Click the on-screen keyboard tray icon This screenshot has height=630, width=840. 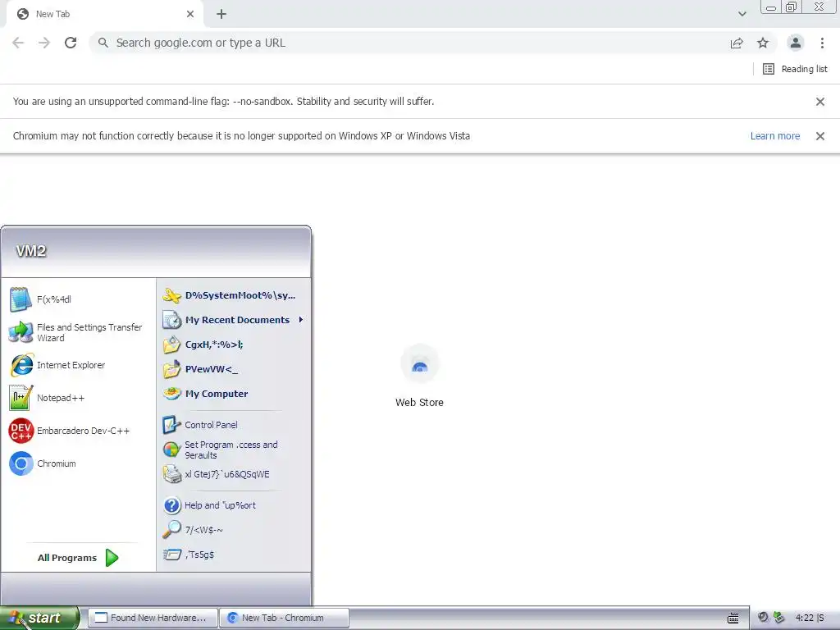click(733, 619)
